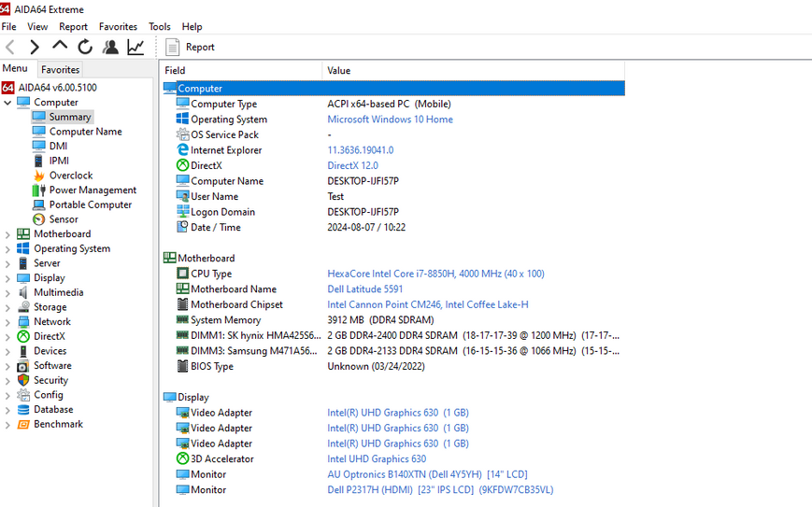
Task: Open Power Management via its battery icon
Action: pyautogui.click(x=38, y=190)
